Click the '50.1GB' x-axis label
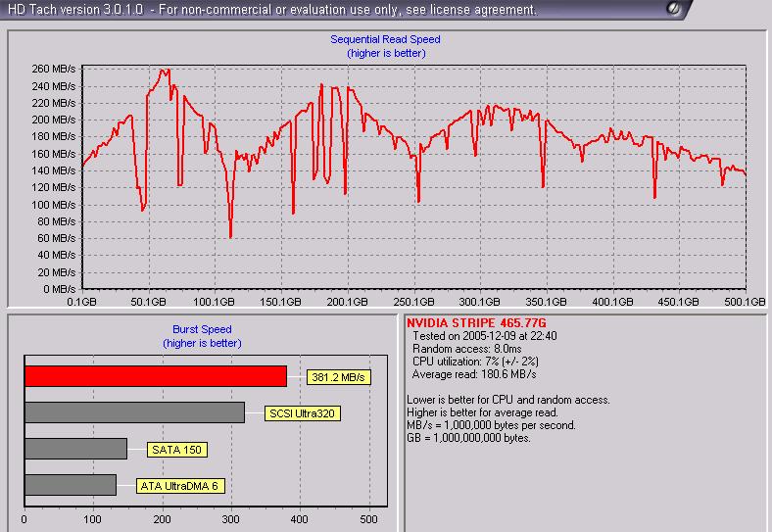Image resolution: width=772 pixels, height=532 pixels. (x=148, y=302)
